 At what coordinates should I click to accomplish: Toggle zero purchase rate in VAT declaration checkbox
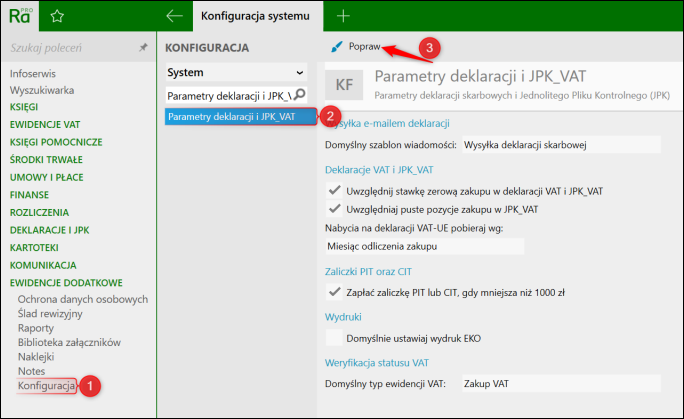[x=335, y=191]
